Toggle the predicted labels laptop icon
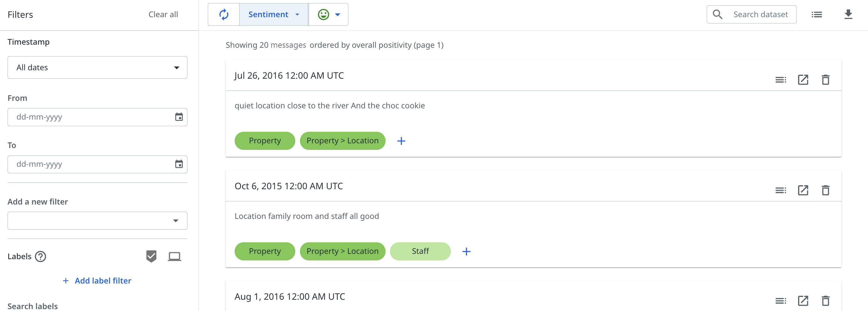Screen dimensions: 868x311 [174, 256]
